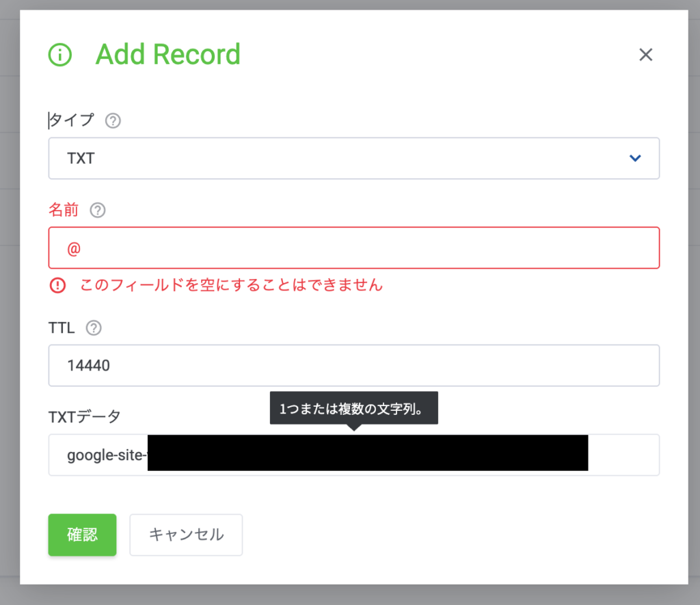The width and height of the screenshot is (700, 605).
Task: Click the red empty-field error message text
Action: coord(231,285)
